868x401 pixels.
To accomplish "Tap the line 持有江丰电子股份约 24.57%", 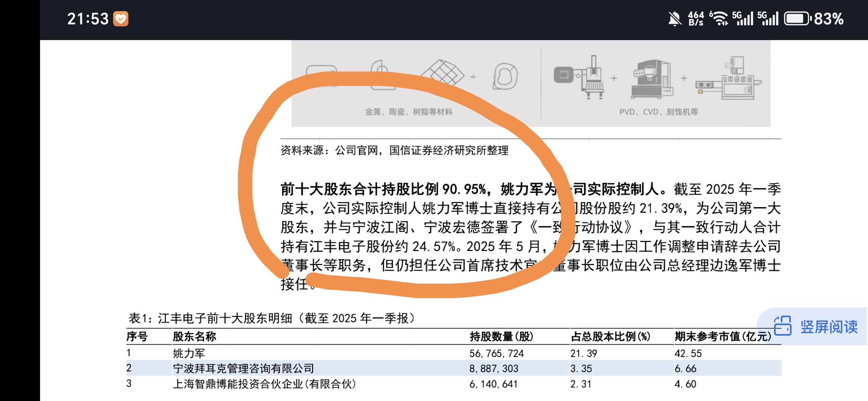I will coord(531,246).
